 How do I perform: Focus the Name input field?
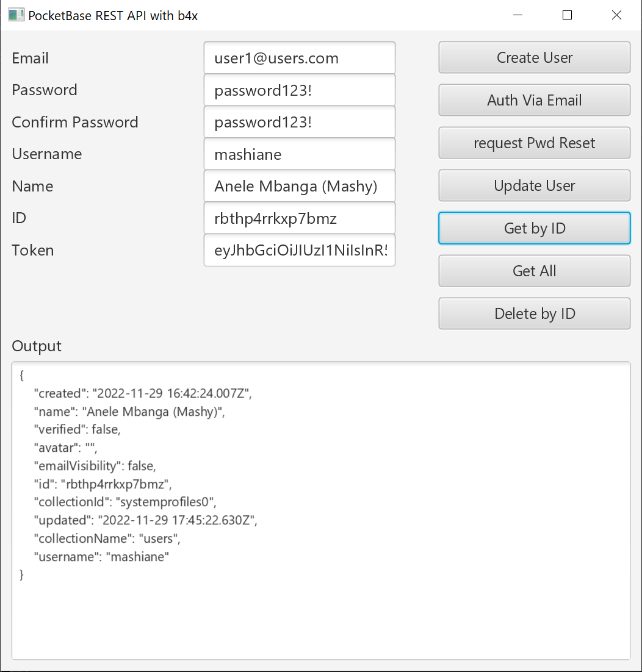(299, 186)
